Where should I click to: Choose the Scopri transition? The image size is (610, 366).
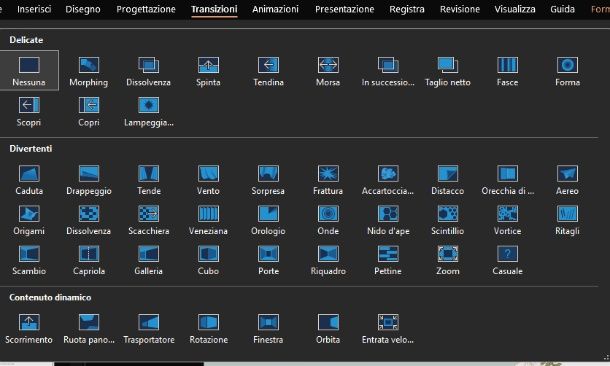(29, 111)
